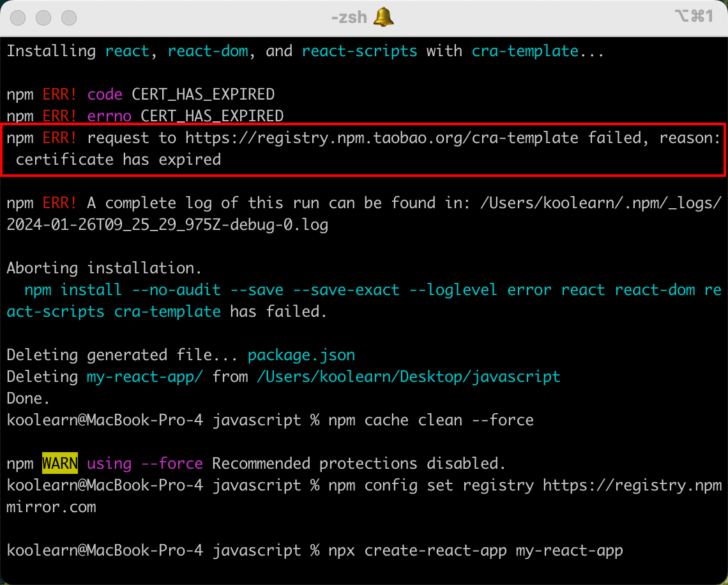Image resolution: width=728 pixels, height=585 pixels.
Task: Click the package.json filename
Action: 302,355
